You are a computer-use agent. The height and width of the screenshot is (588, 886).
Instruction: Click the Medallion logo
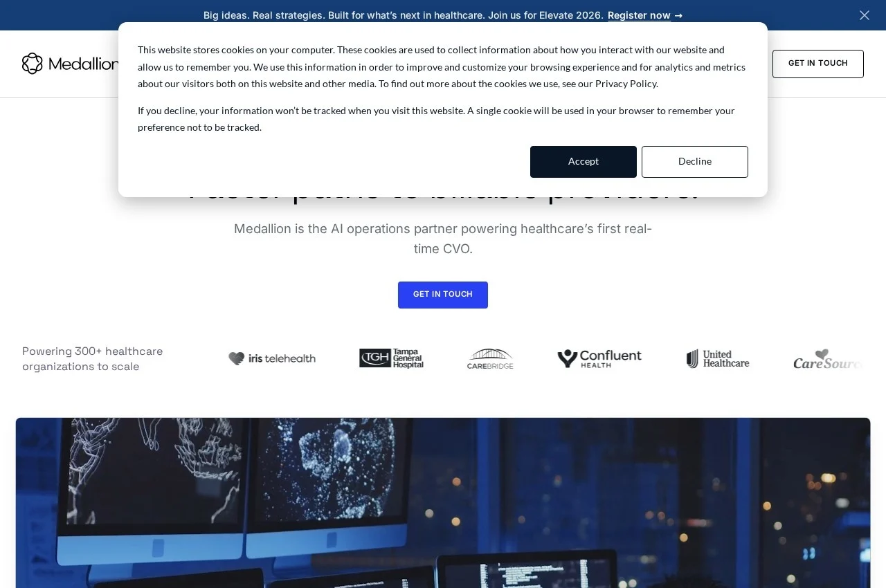coord(71,64)
